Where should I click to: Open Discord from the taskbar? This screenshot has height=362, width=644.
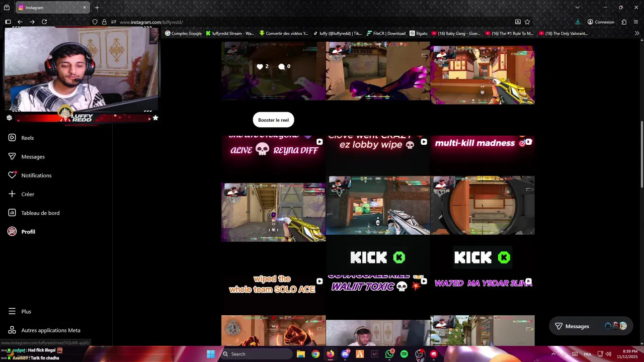pos(345,354)
